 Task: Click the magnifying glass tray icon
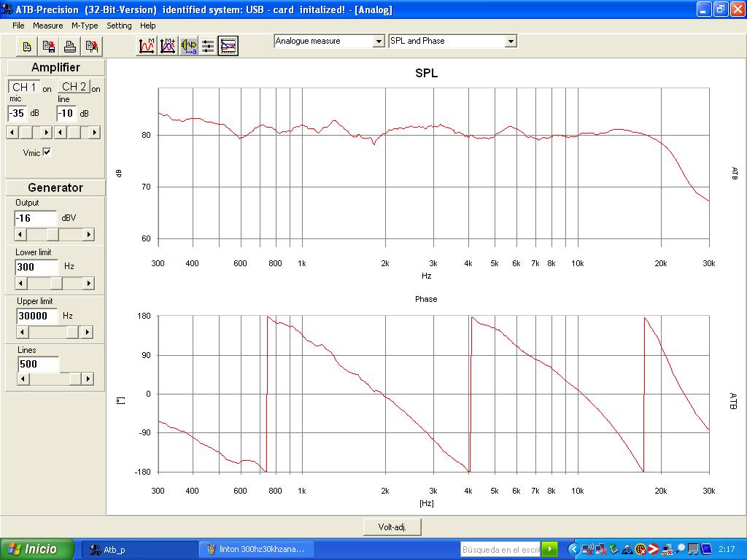[680, 550]
